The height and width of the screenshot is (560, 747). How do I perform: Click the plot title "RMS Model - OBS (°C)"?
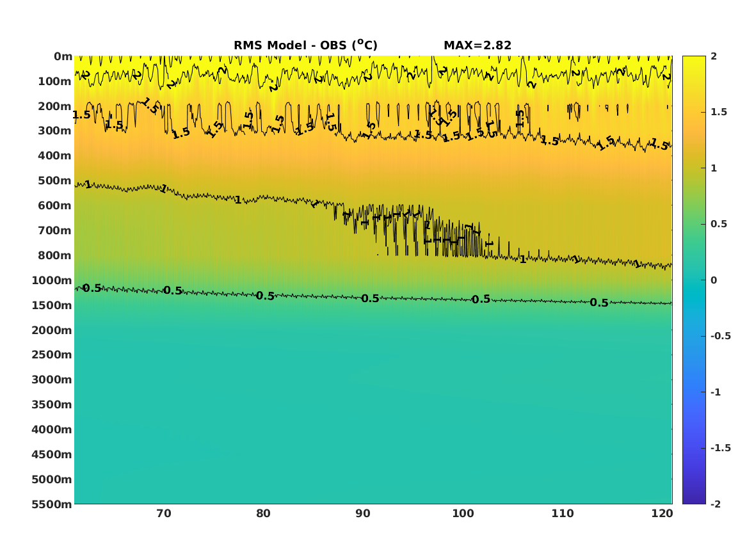pos(305,45)
